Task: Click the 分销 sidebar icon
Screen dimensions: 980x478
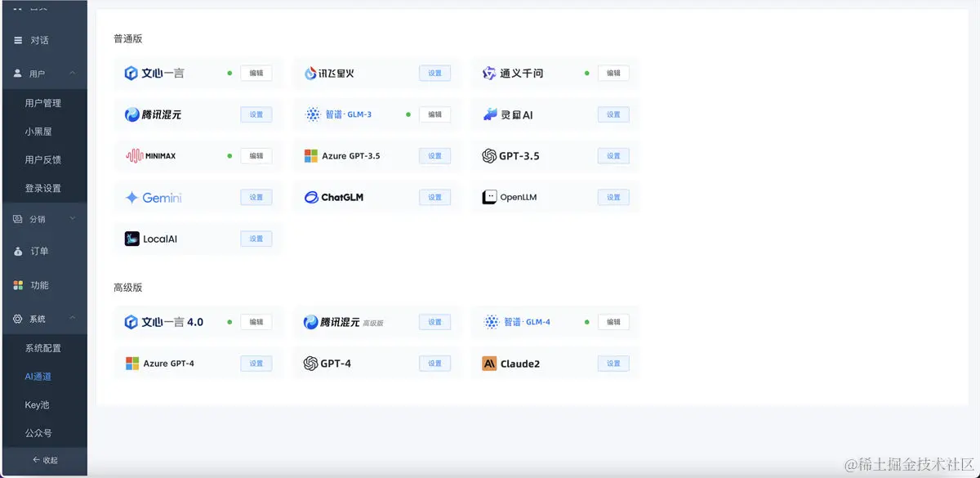Action: 18,219
